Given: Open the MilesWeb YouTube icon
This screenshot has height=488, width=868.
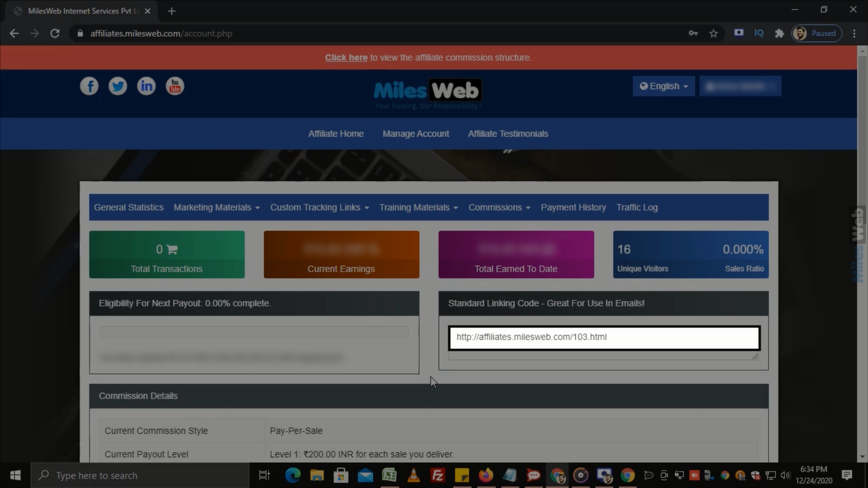Looking at the screenshot, I should [175, 86].
